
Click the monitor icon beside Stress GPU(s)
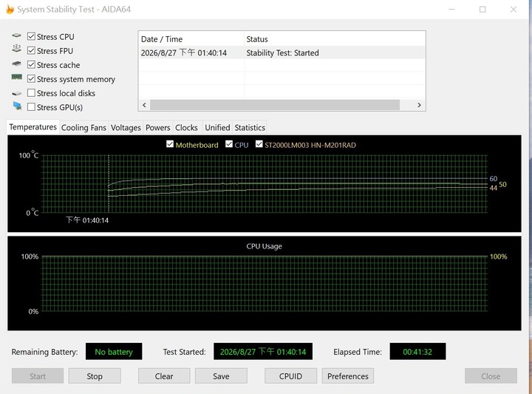17,106
